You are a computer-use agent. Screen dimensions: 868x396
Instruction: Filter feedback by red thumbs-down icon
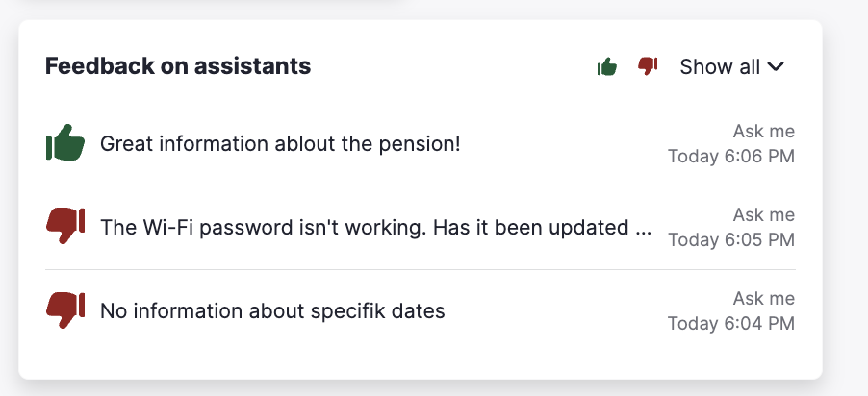coord(647,66)
